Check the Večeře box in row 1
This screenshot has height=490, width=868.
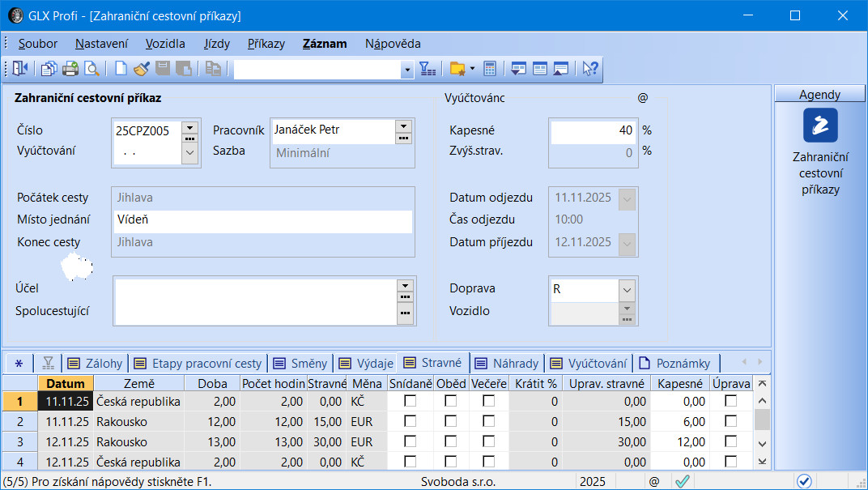488,401
